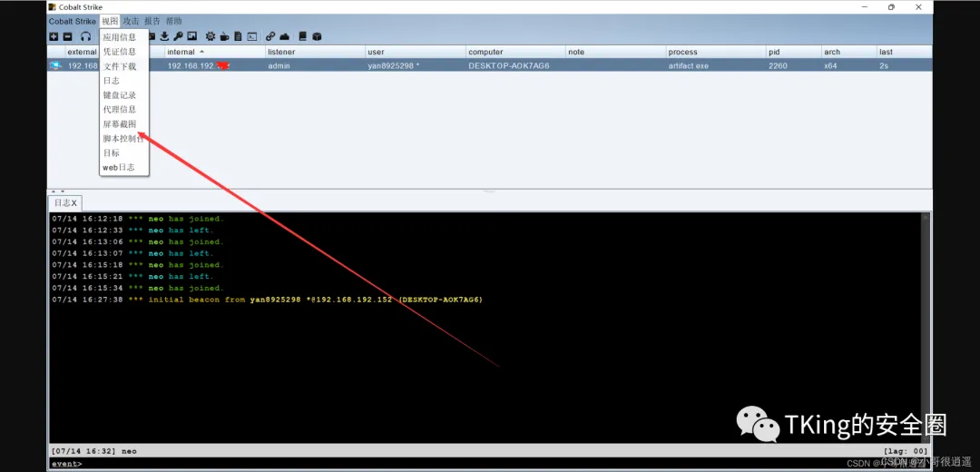Click the 16:12:18 neo has joined line

pos(138,219)
